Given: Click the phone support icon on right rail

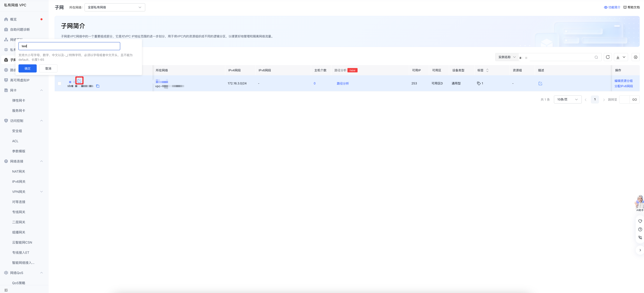Looking at the screenshot, I should click(x=640, y=237).
